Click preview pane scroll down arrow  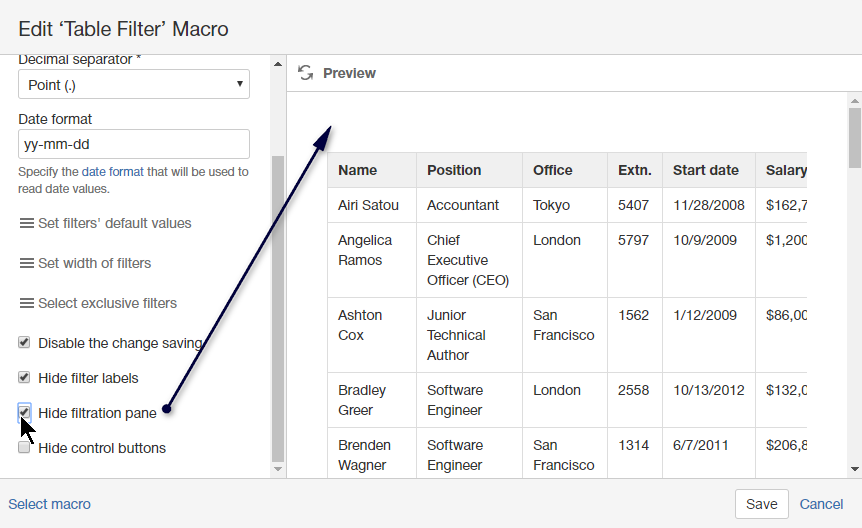pyautogui.click(x=854, y=468)
